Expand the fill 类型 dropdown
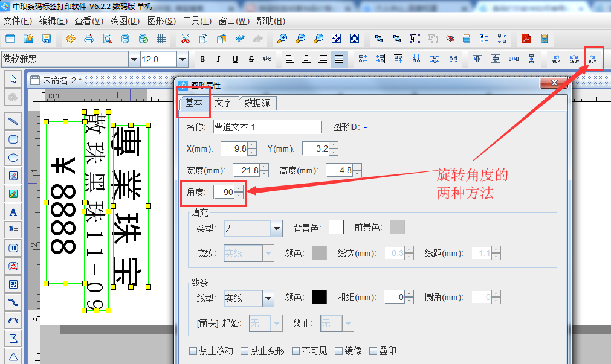 [x=276, y=228]
